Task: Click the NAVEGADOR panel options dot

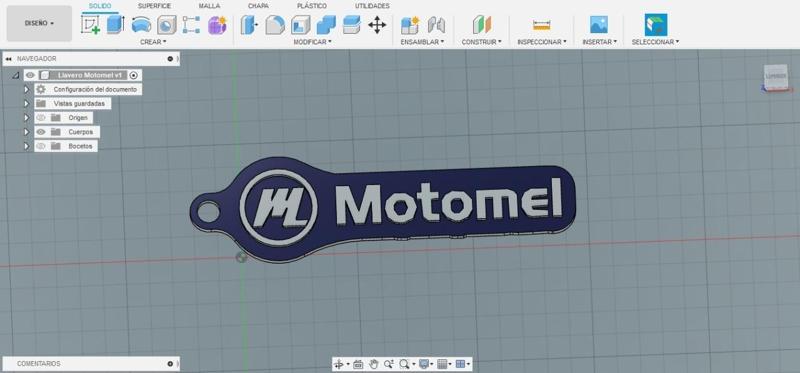Action: (x=170, y=59)
